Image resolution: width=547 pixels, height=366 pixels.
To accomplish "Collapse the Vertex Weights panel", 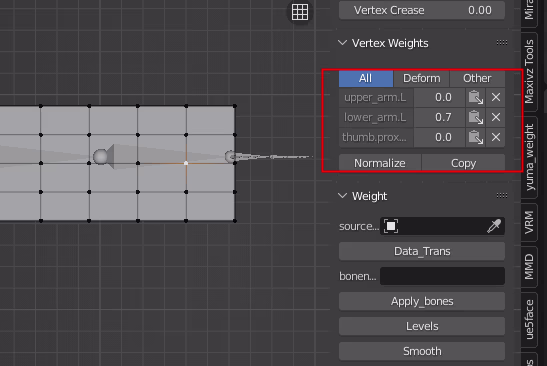I will pos(343,43).
